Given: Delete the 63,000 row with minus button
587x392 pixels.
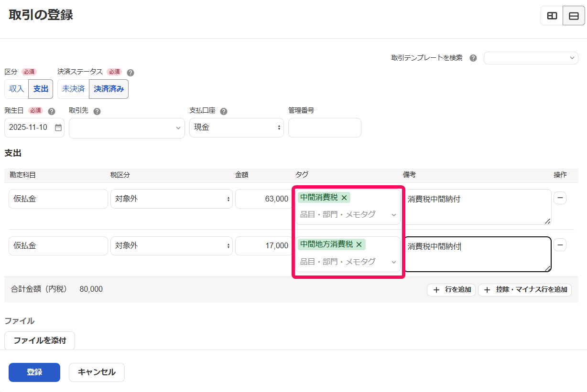Looking at the screenshot, I should coord(560,198).
